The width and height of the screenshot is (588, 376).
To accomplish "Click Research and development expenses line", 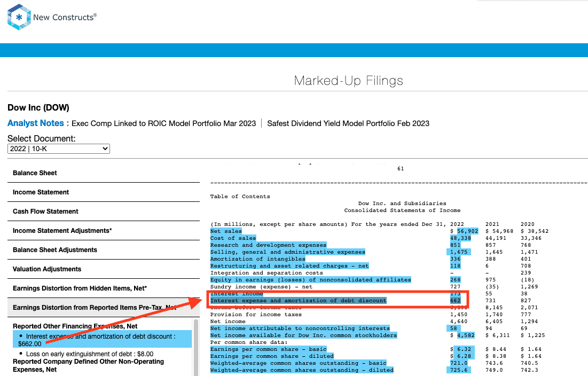I will 268,245.
